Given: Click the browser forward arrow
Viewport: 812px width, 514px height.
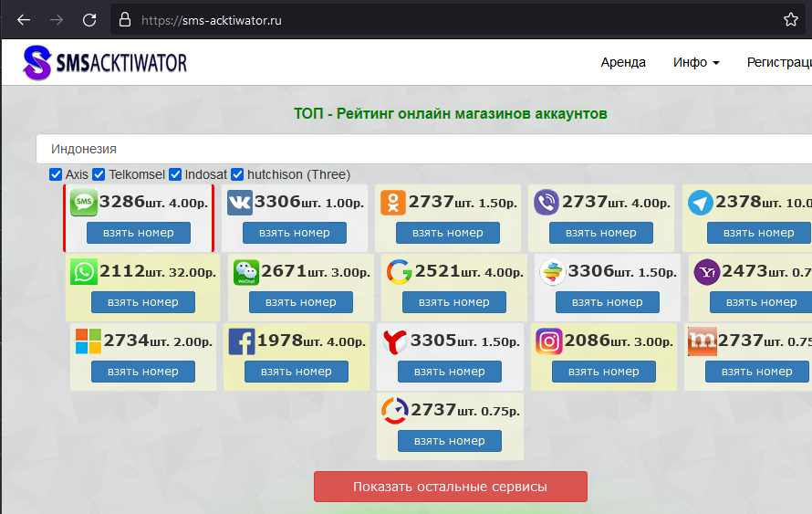Looking at the screenshot, I should 57,20.
